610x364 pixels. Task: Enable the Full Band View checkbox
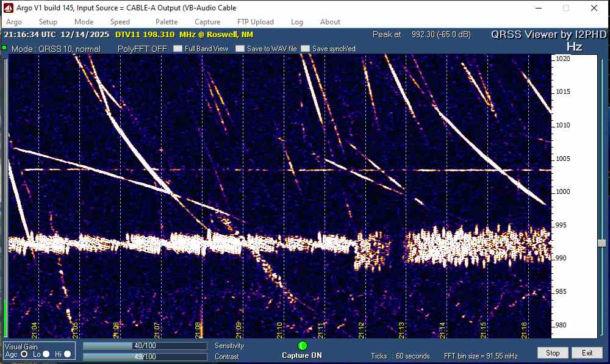[x=178, y=49]
